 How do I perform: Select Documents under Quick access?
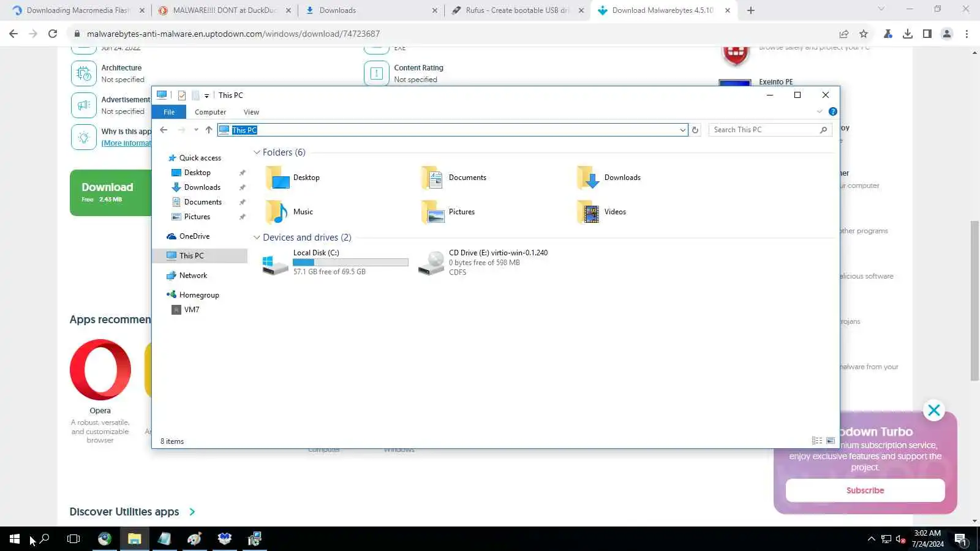click(x=203, y=202)
